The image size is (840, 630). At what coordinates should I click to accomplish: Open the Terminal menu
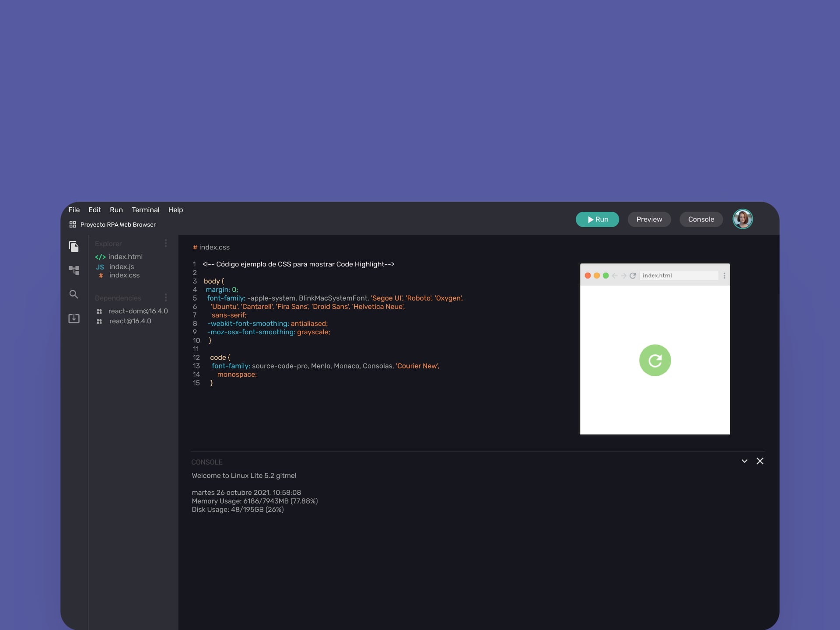pyautogui.click(x=145, y=210)
